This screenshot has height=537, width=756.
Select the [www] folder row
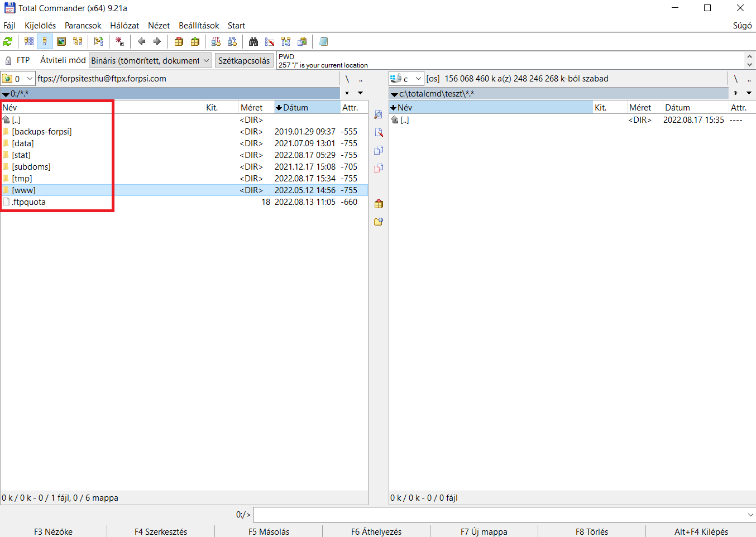[x=184, y=190]
